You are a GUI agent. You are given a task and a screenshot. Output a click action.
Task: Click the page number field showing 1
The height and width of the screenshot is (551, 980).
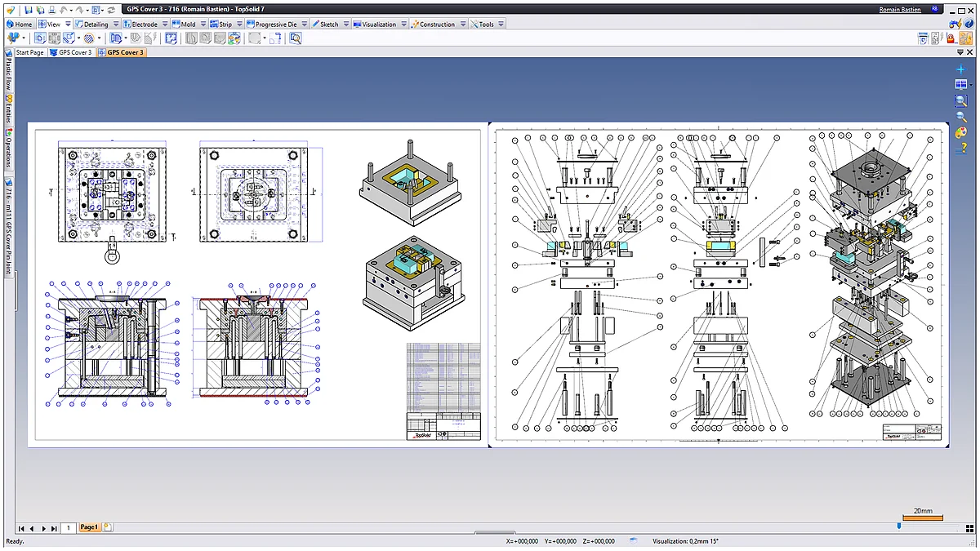pyautogui.click(x=68, y=528)
